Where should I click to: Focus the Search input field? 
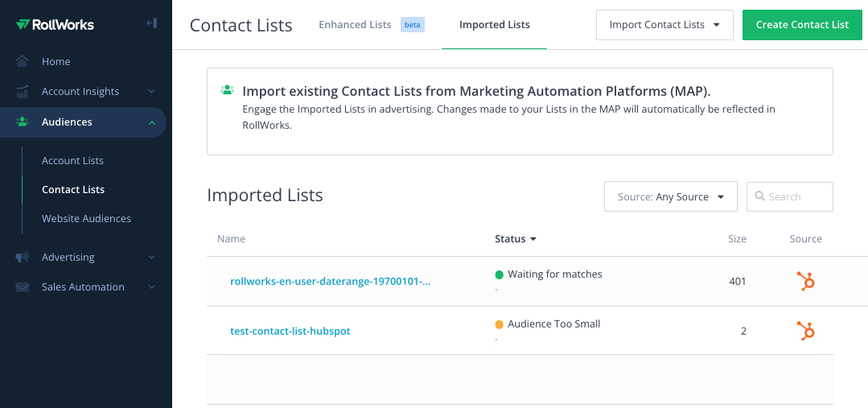pyautogui.click(x=790, y=196)
